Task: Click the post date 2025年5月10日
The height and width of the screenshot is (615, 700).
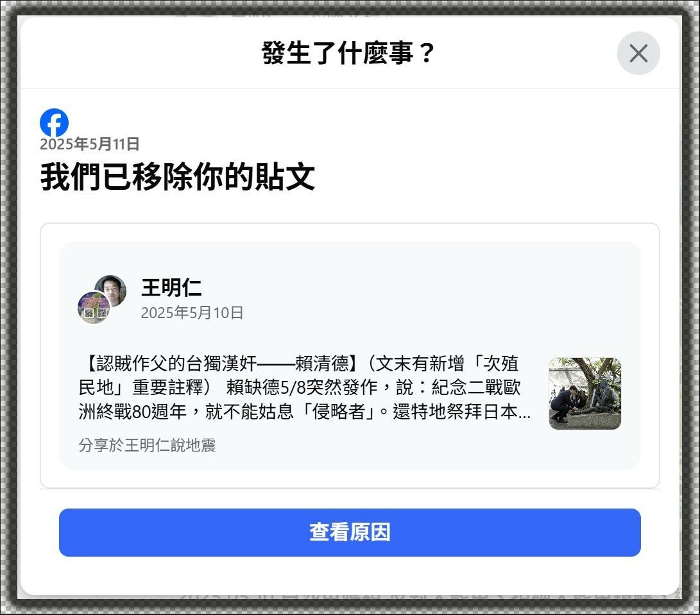Action: tap(192, 312)
